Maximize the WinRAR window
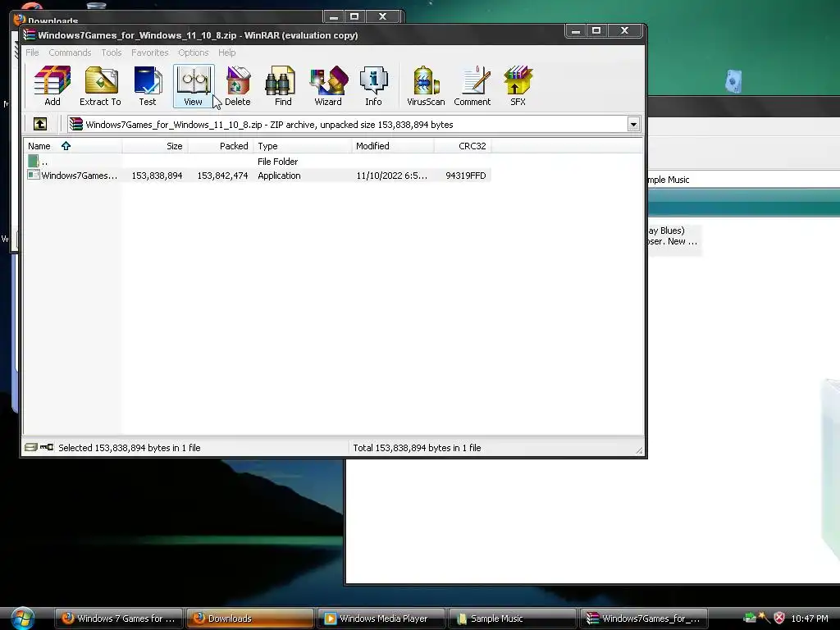This screenshot has height=630, width=840. click(596, 31)
